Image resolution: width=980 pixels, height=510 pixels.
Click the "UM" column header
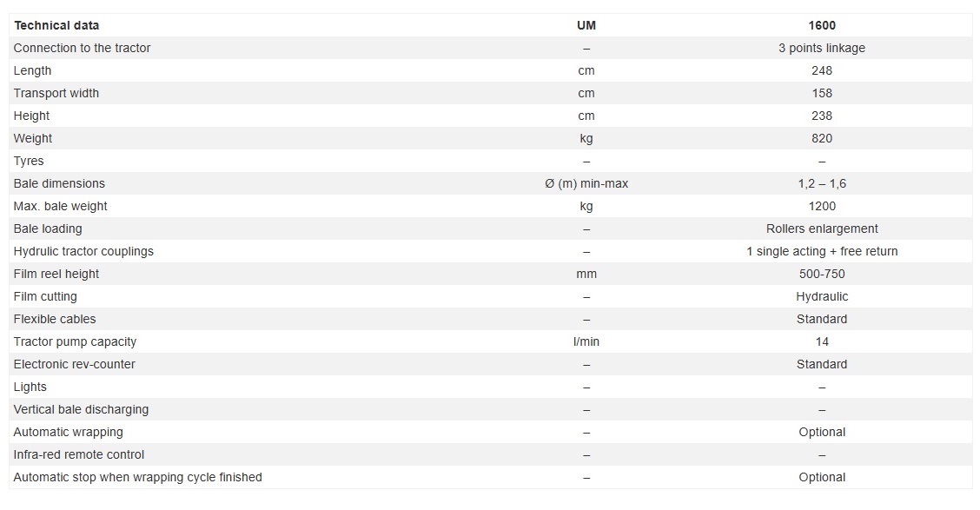586,25
